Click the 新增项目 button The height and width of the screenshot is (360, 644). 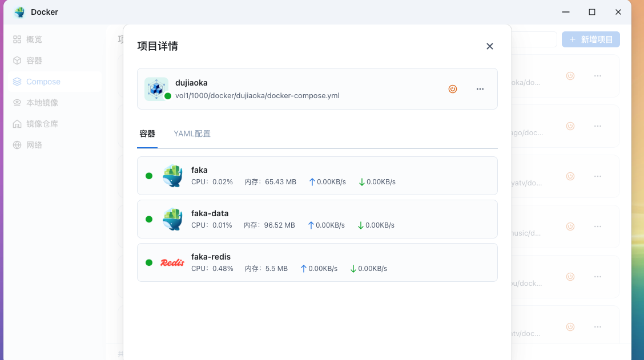coord(591,39)
